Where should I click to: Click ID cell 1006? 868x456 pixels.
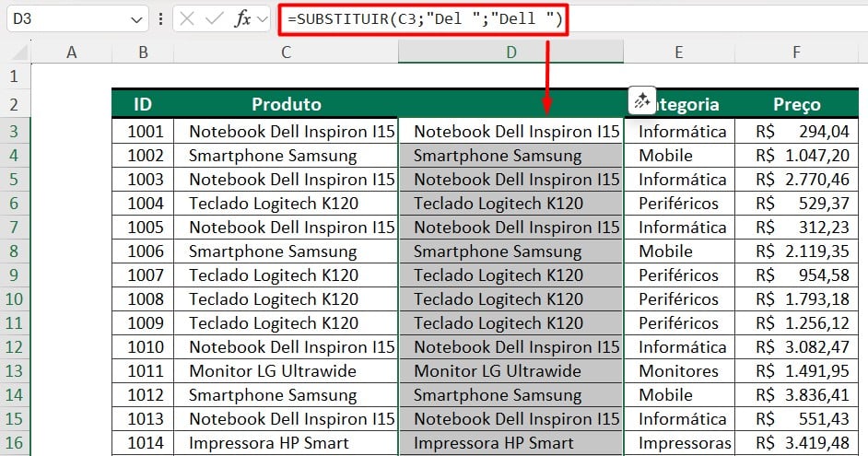[x=143, y=251]
